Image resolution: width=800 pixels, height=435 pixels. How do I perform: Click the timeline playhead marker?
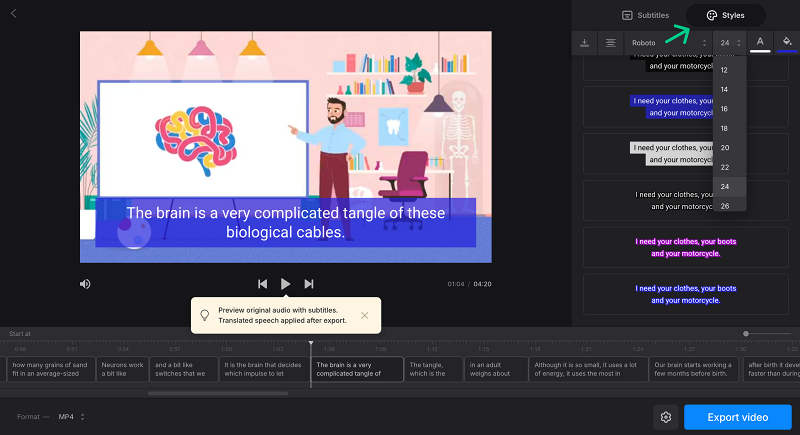311,343
